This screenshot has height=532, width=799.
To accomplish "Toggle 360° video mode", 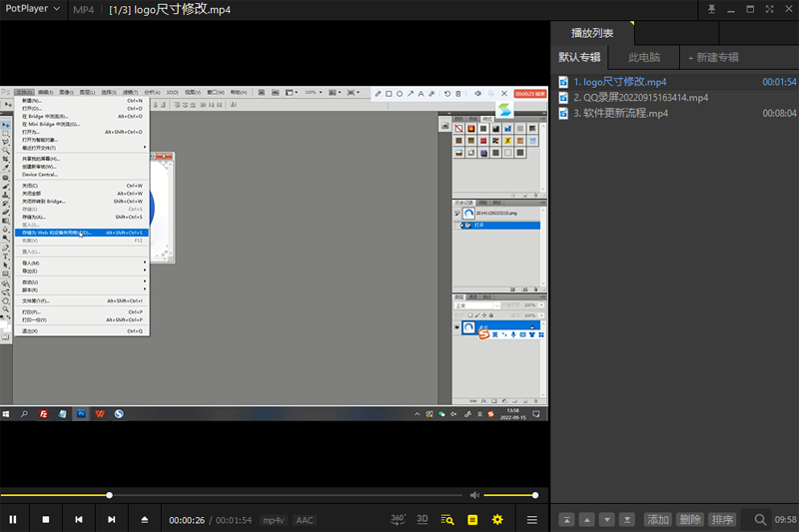I will tap(398, 519).
